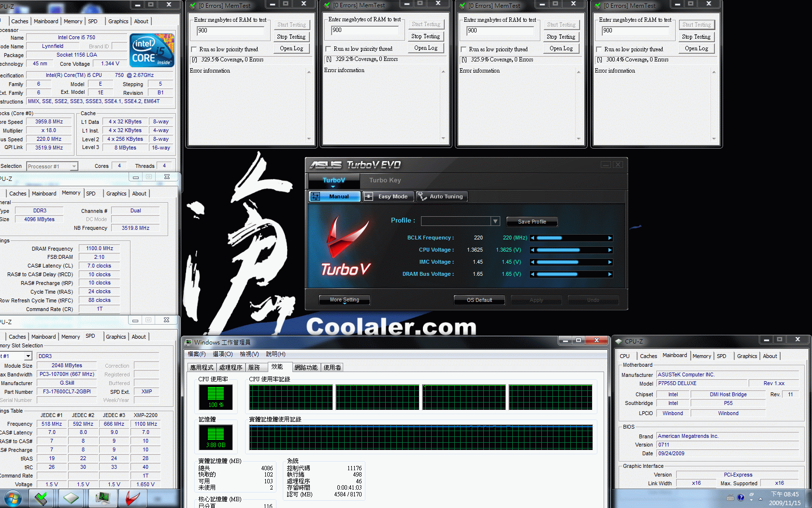The image size is (812, 508).
Task: Click the DRAM Bus Voltage slider bar
Action: [x=571, y=274]
